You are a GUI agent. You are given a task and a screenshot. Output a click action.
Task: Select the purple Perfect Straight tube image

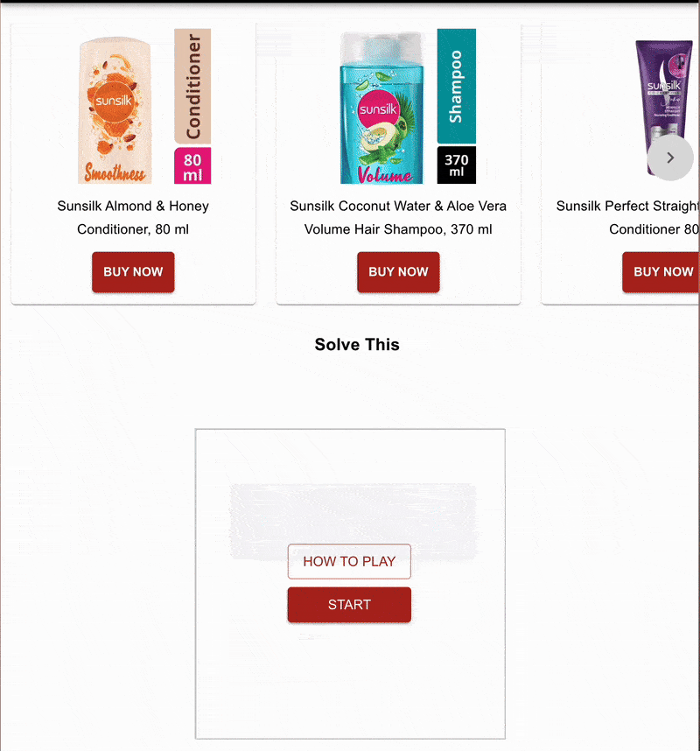pos(665,108)
